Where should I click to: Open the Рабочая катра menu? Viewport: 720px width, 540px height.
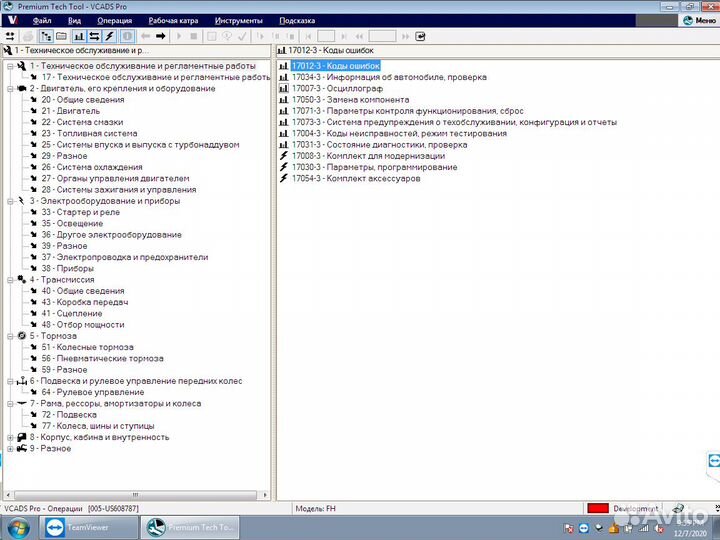[x=174, y=21]
